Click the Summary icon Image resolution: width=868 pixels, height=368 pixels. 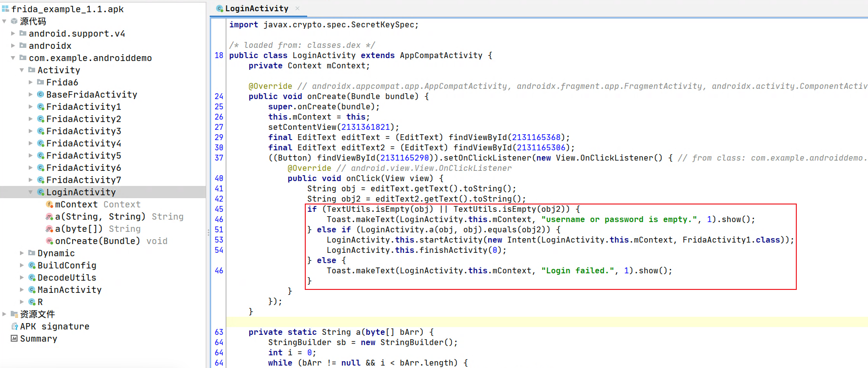click(x=14, y=338)
